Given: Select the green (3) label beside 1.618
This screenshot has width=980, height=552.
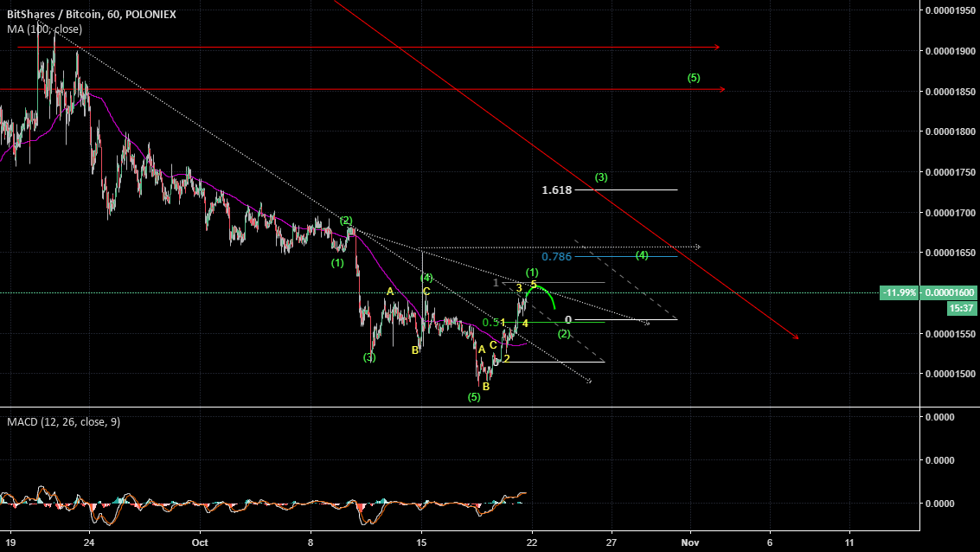Looking at the screenshot, I should pos(601,177).
